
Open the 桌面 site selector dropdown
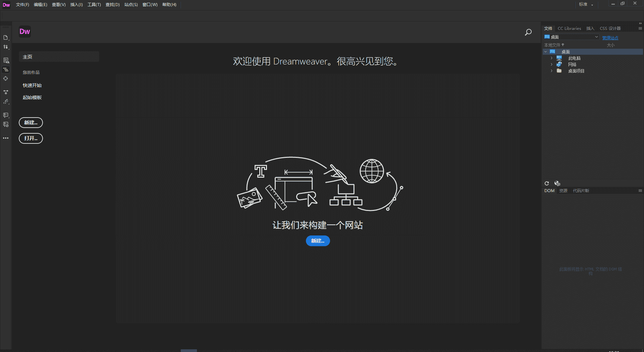(x=572, y=37)
